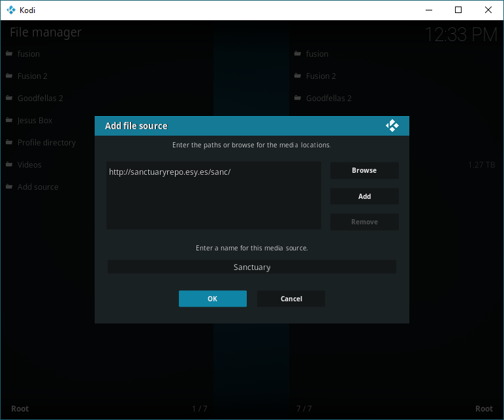Screen dimensions: 504x420
Task: Click the right Root path label
Action: click(x=484, y=408)
